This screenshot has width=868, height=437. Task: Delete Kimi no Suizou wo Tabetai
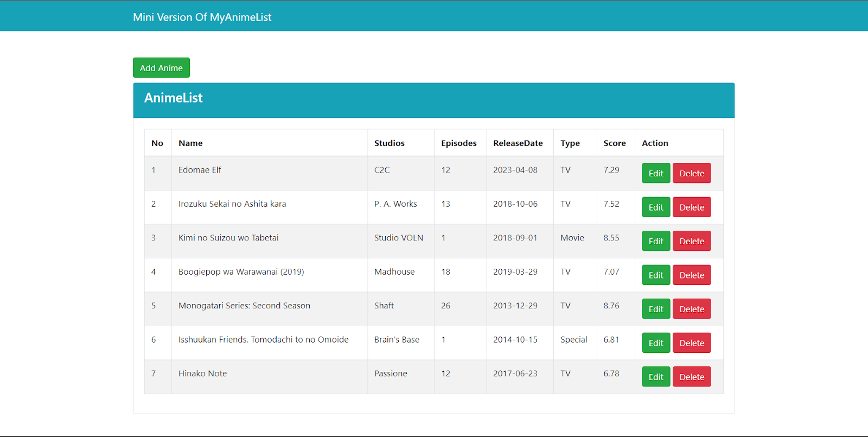(692, 241)
